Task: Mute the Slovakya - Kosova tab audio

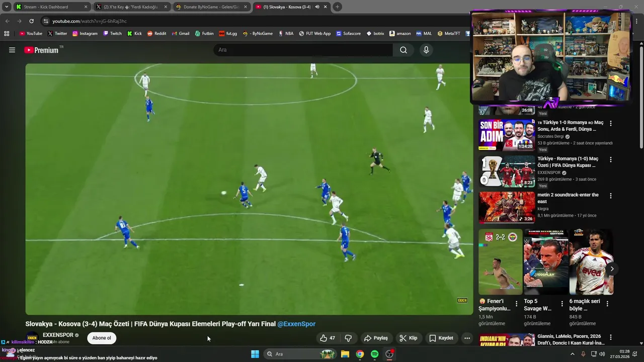Action: pyautogui.click(x=317, y=7)
